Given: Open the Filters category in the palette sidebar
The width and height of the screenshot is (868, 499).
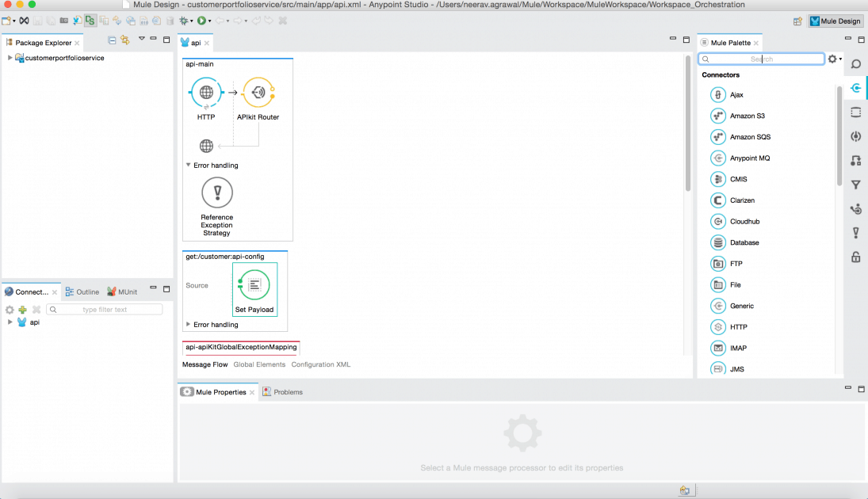Looking at the screenshot, I should [x=855, y=185].
